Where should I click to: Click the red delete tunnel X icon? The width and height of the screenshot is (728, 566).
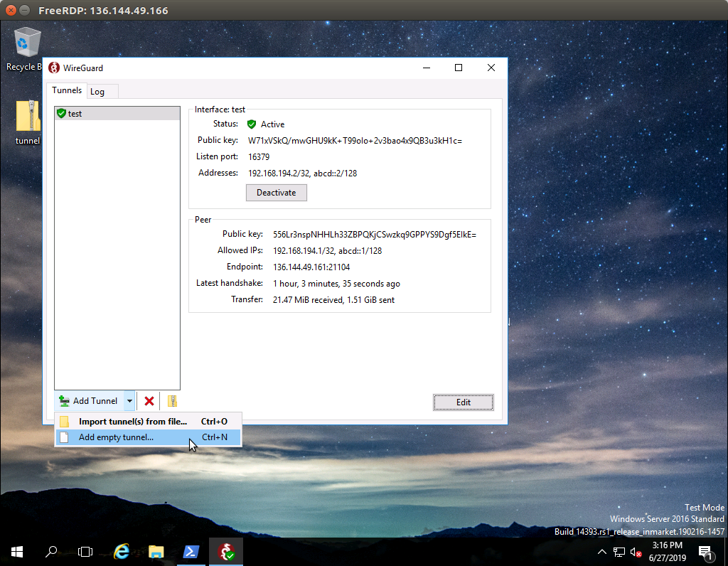pos(149,401)
